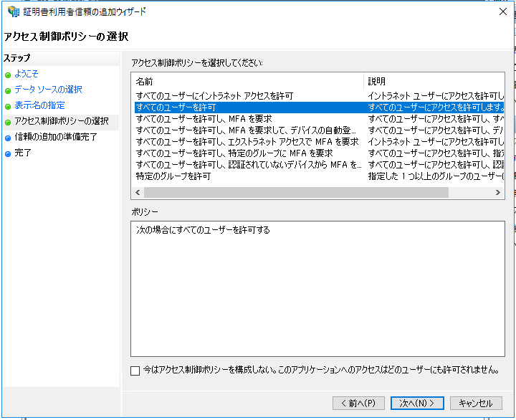Click the 次へ(N) > button
Viewport: 516px width, 420px height.
tap(417, 404)
